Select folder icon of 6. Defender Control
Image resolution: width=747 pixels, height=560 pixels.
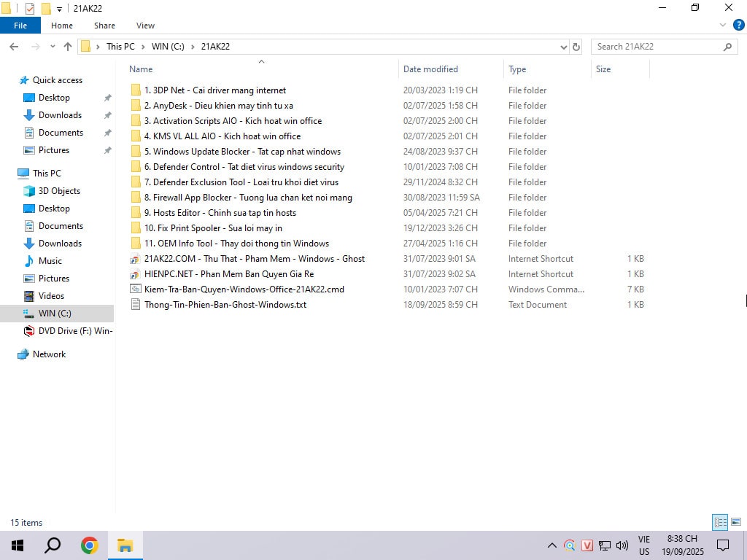click(x=136, y=167)
